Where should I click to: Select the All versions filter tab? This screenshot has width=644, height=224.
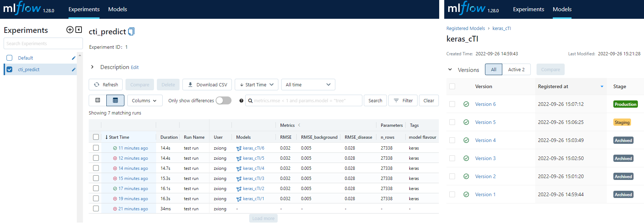click(x=494, y=69)
